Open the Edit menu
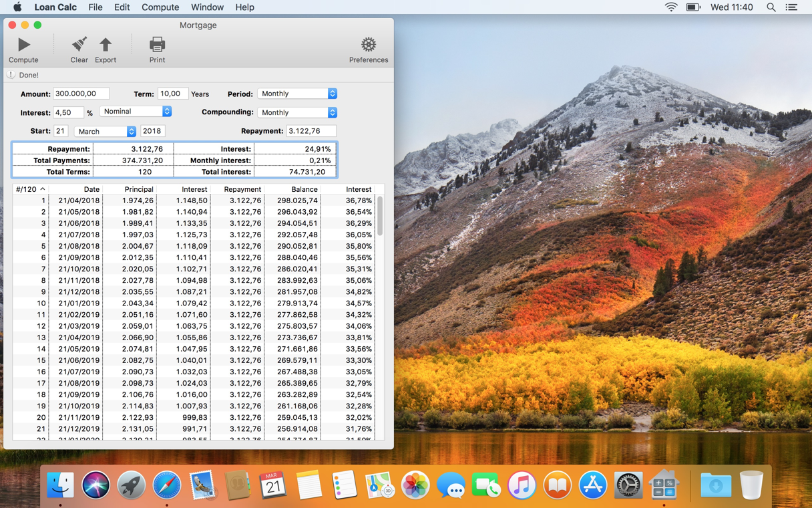The height and width of the screenshot is (508, 812). pyautogui.click(x=122, y=7)
